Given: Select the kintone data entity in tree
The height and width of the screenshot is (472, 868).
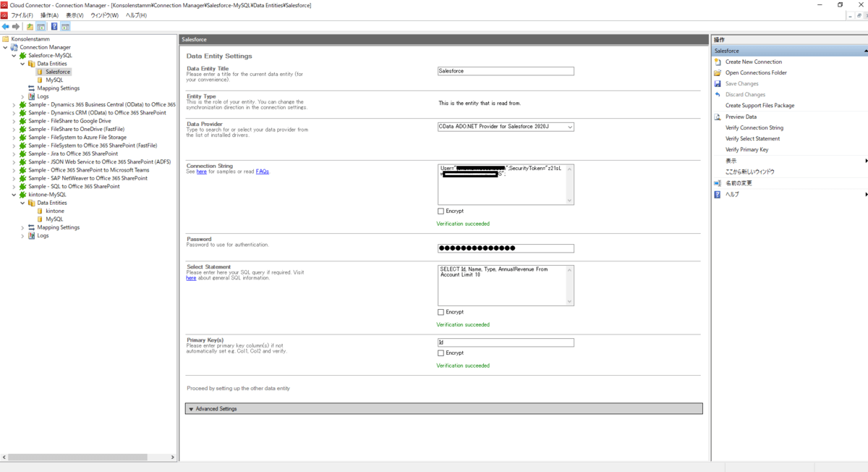Looking at the screenshot, I should 55,211.
